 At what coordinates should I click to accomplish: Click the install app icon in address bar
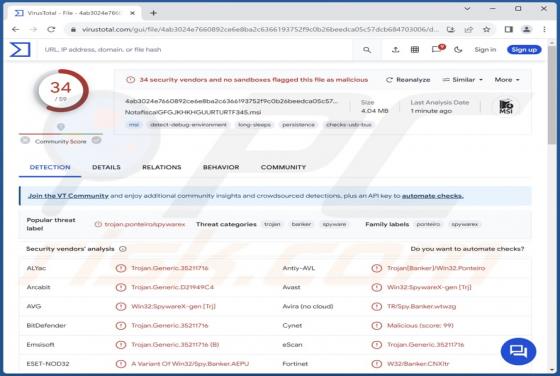tap(451, 29)
